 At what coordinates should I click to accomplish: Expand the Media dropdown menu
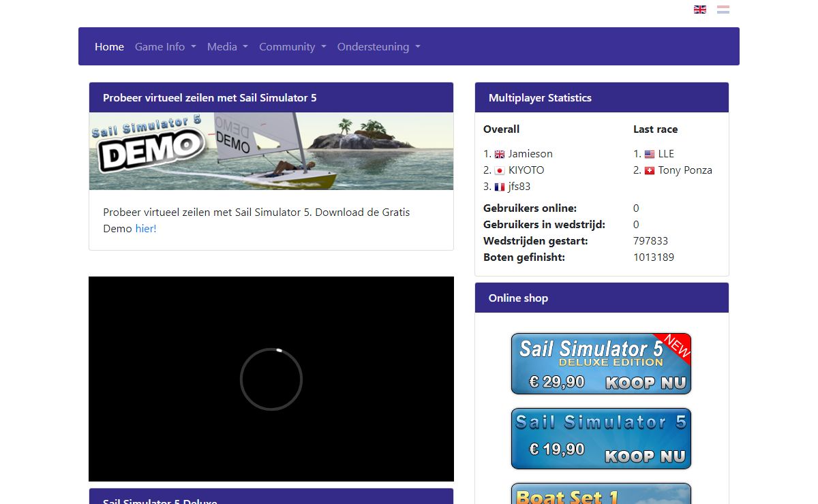tap(228, 46)
